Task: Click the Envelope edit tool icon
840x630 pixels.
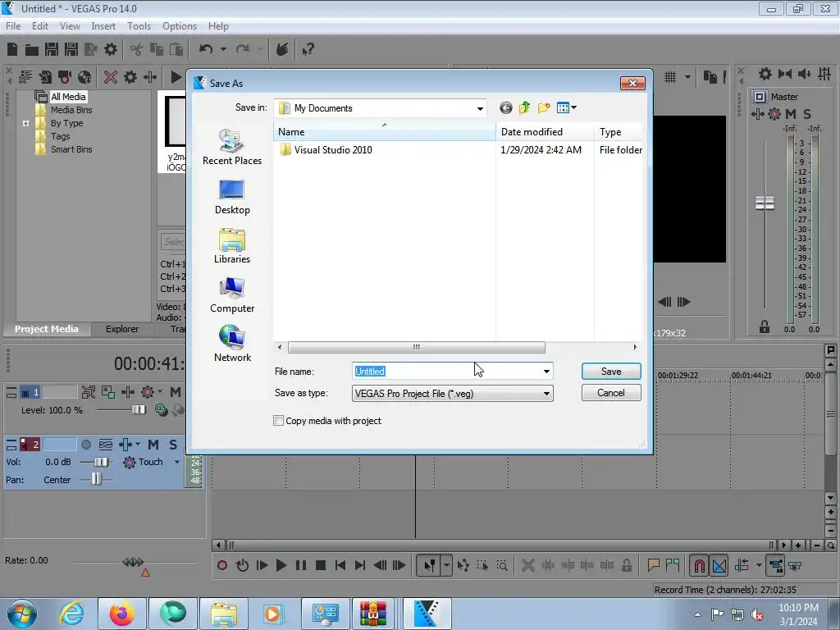Action: (463, 565)
